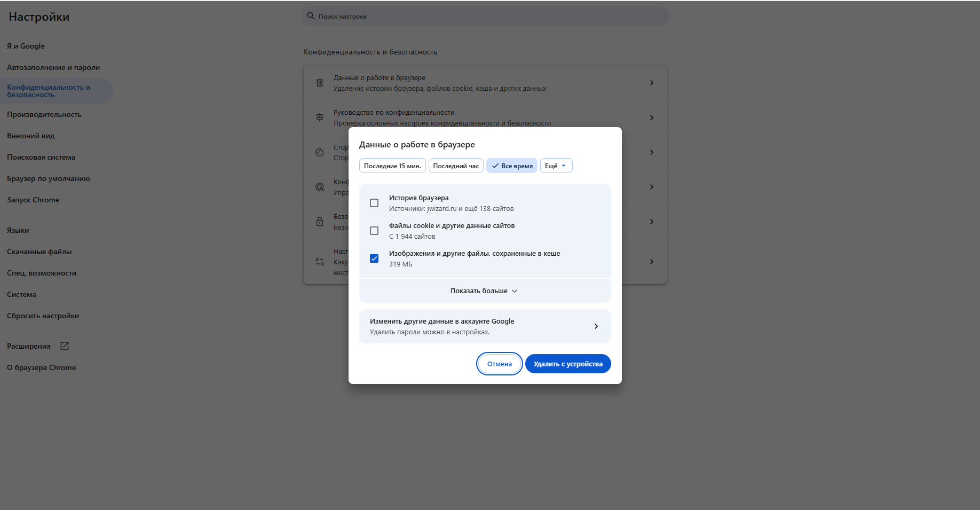The height and width of the screenshot is (510, 980).
Task: Click the privacy guide tune icon
Action: pos(319,117)
